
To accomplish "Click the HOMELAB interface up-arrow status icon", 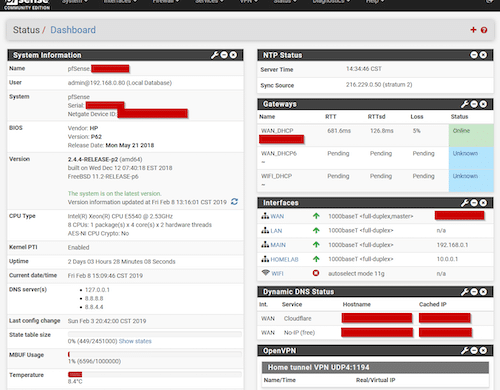I will [316, 259].
